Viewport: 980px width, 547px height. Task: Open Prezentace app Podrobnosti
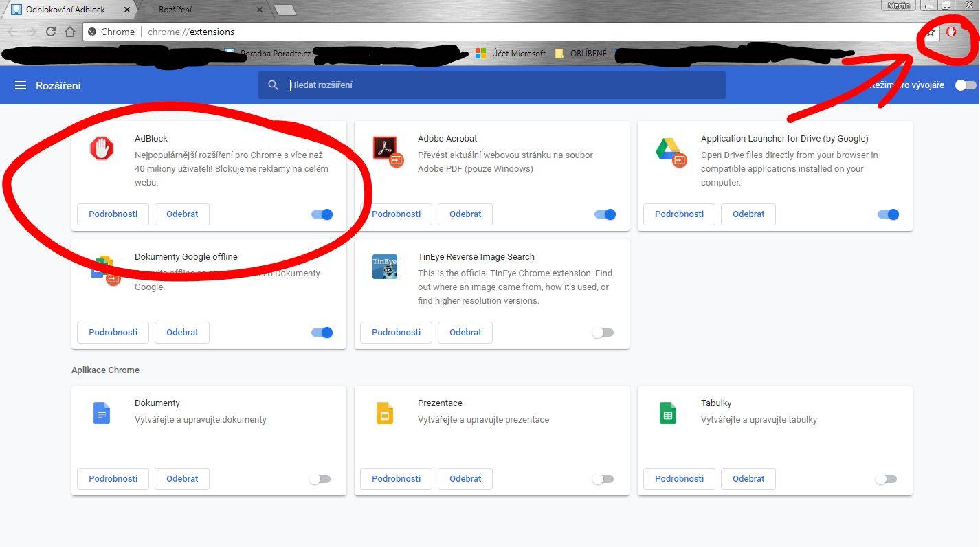(x=396, y=478)
